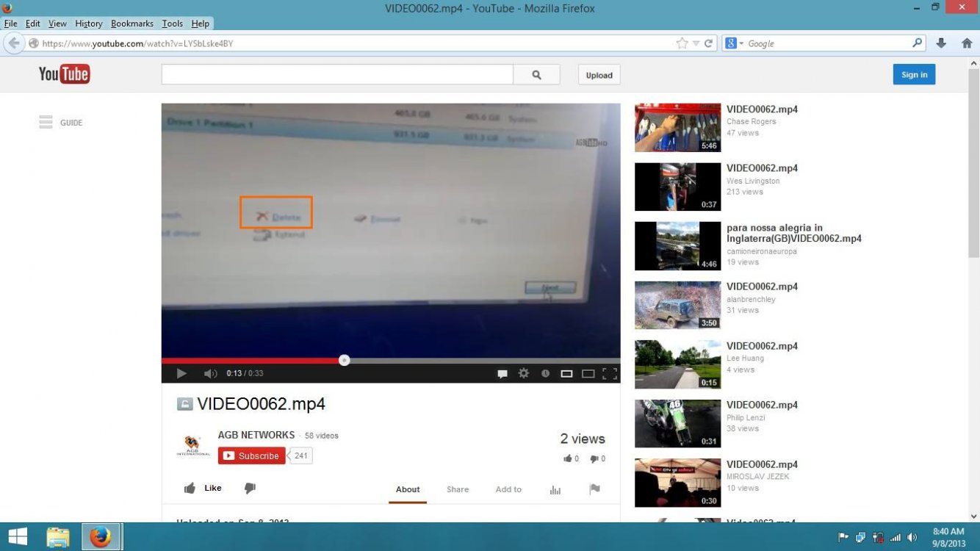Expand the GUIDE sidebar menu
The width and height of the screenshot is (980, 551).
[x=61, y=123]
